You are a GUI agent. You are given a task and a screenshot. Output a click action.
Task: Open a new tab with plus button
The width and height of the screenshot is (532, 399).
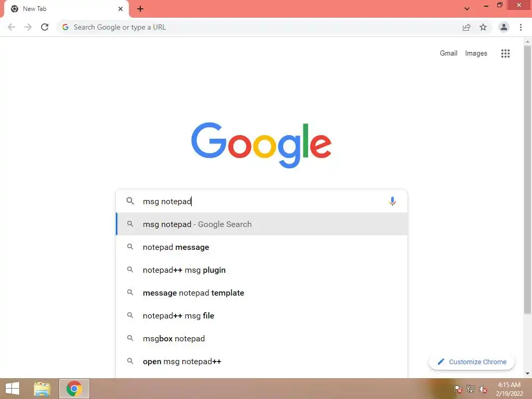140,9
